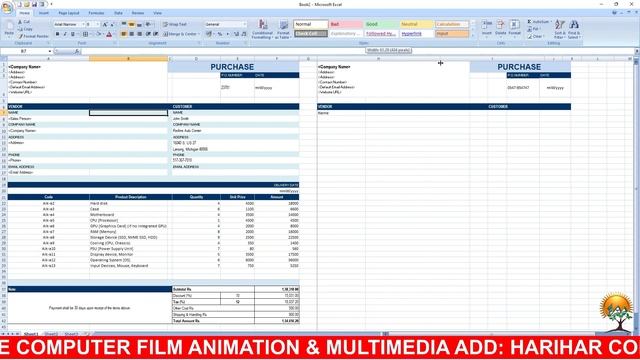Click the Insert cells button
The width and height of the screenshot is (640, 360).
click(487, 29)
